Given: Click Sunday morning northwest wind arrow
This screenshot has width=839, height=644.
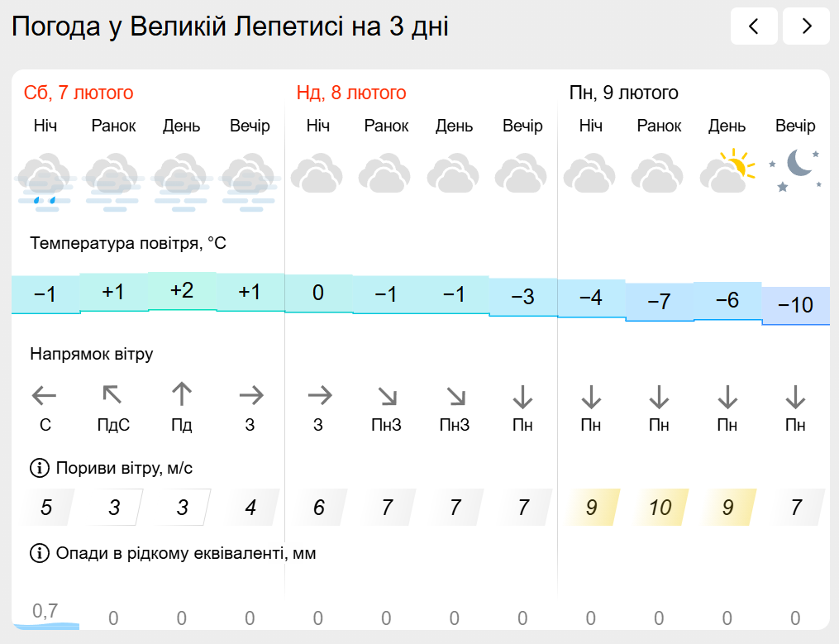Looking at the screenshot, I should click(387, 397).
